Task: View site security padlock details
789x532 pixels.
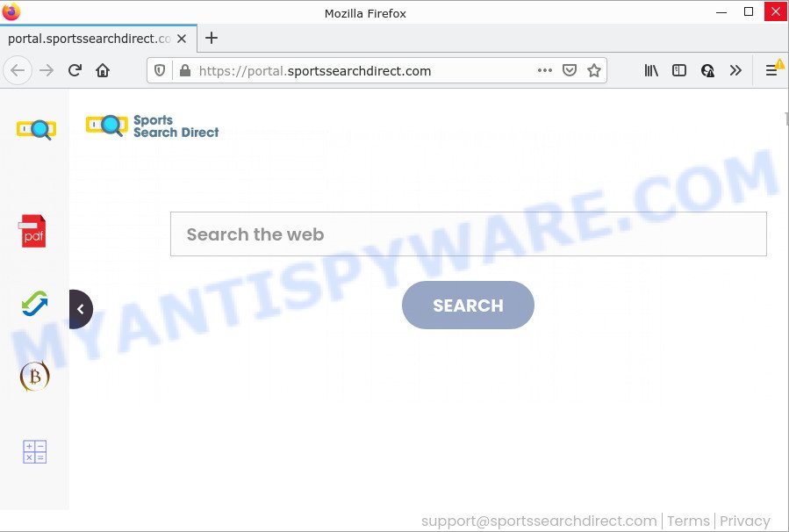Action: click(x=185, y=70)
